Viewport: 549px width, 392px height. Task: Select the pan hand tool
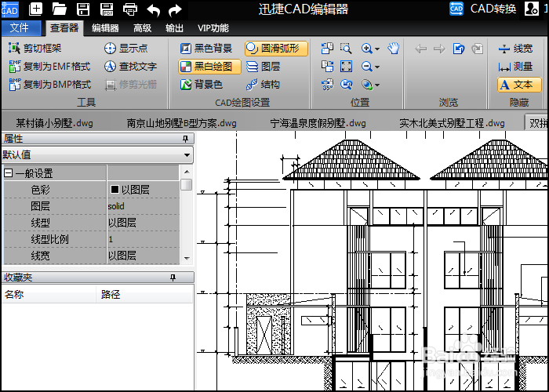coord(393,49)
